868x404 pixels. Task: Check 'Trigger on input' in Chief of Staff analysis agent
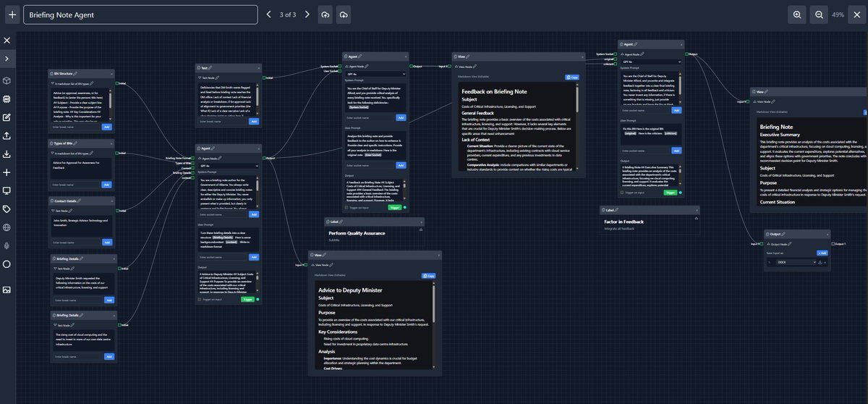(x=346, y=207)
